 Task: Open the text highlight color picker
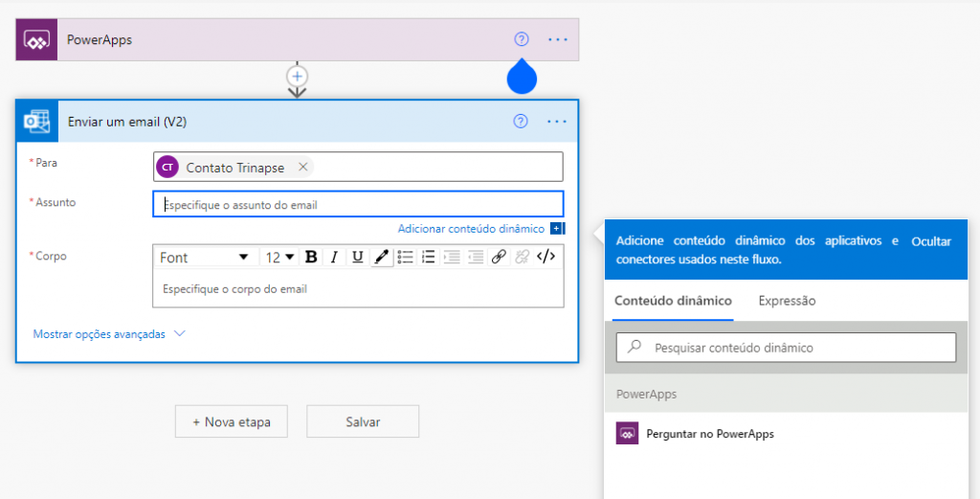(381, 257)
